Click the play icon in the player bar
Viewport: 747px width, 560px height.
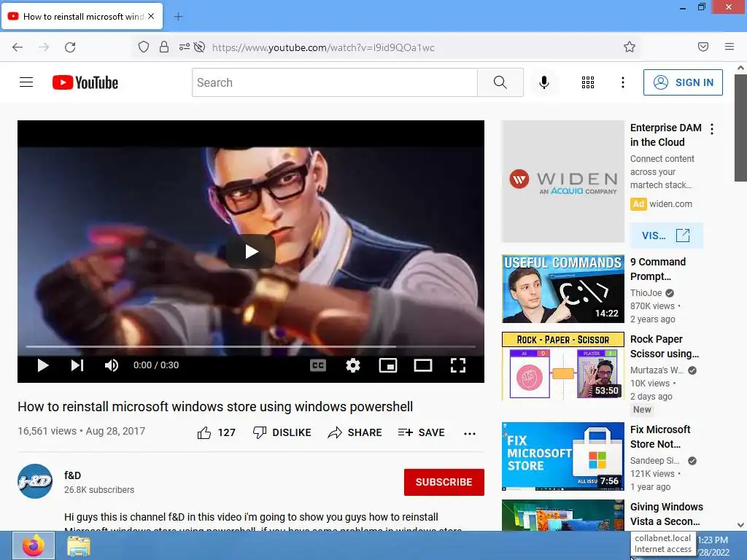point(43,365)
